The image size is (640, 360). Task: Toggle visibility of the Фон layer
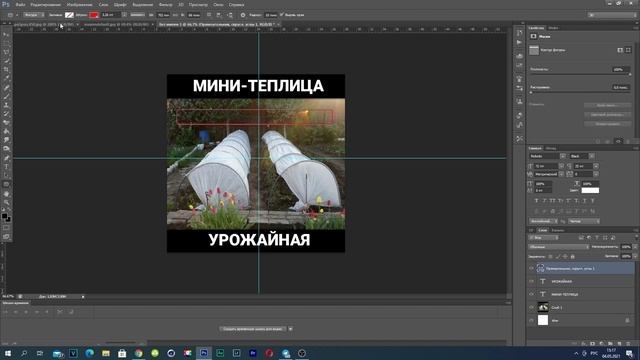[x=531, y=320]
